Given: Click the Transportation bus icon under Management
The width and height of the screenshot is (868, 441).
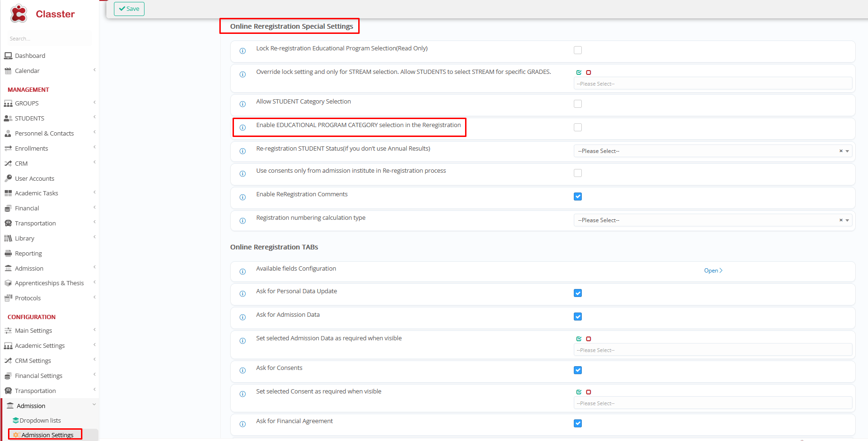Looking at the screenshot, I should 8,224.
